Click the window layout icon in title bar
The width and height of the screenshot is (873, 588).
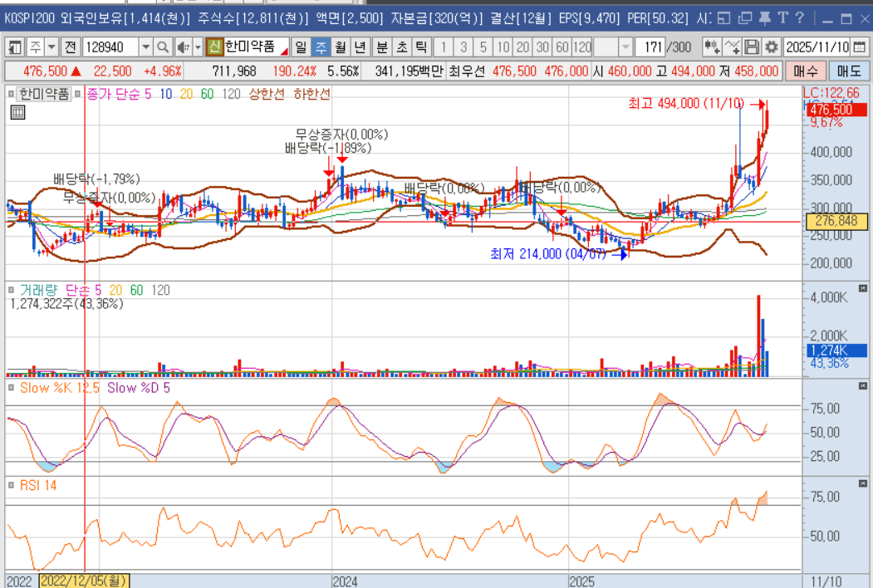[723, 18]
